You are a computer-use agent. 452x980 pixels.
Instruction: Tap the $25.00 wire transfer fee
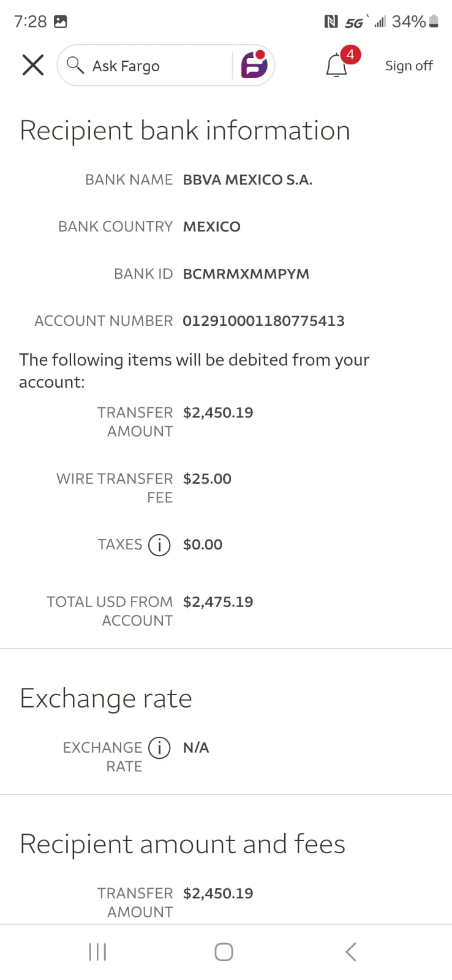207,479
